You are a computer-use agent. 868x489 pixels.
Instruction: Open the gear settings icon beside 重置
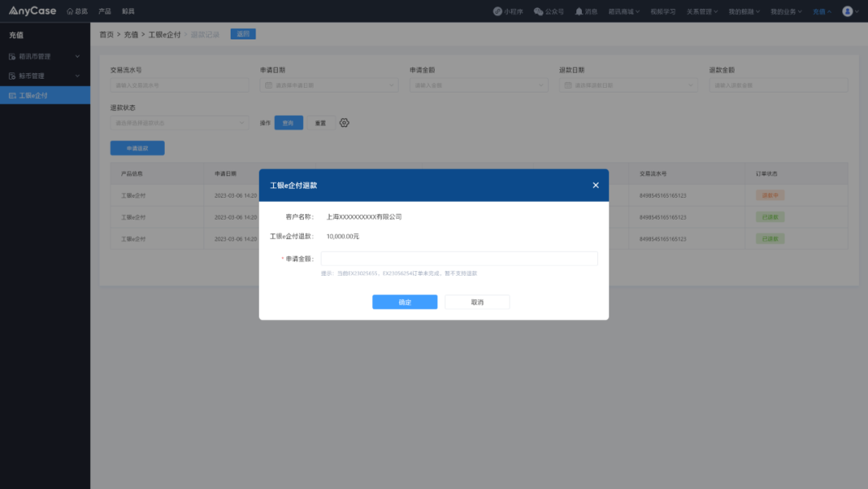click(344, 123)
